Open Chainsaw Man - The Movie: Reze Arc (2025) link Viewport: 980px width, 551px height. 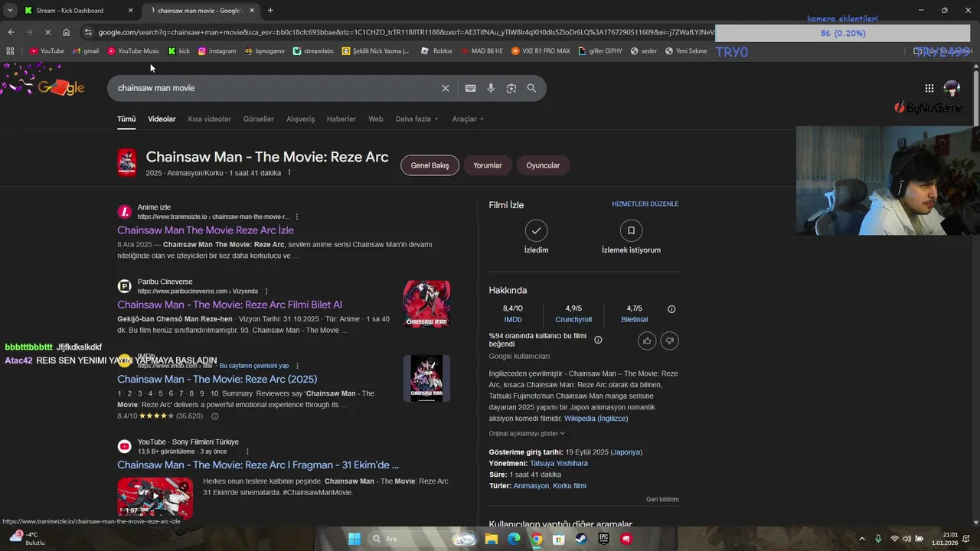pos(217,379)
